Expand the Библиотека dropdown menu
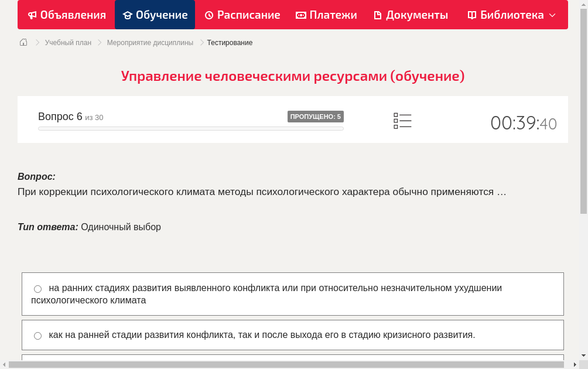Viewport: 588px width, 369px height. click(x=553, y=15)
